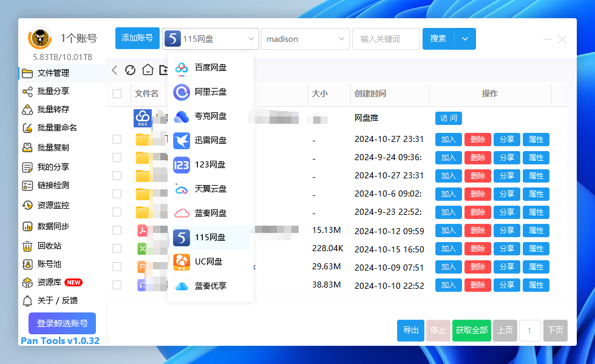Check the 15.13M file row

point(117,230)
